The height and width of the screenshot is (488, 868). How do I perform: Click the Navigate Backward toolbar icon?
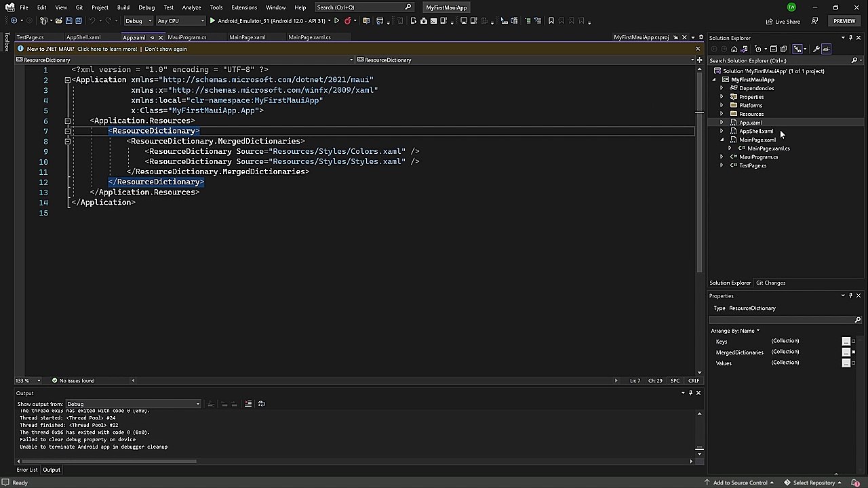[x=14, y=21]
